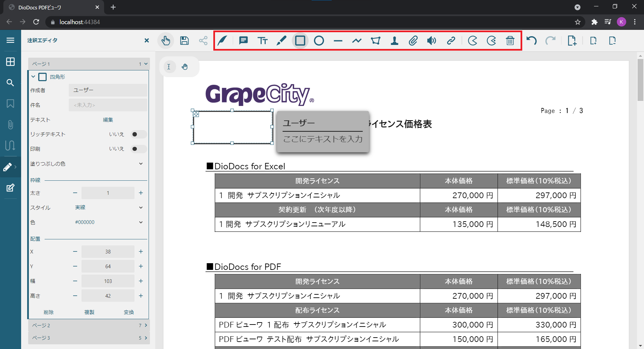
Task: Choose the pencil drawing tool
Action: (281, 41)
